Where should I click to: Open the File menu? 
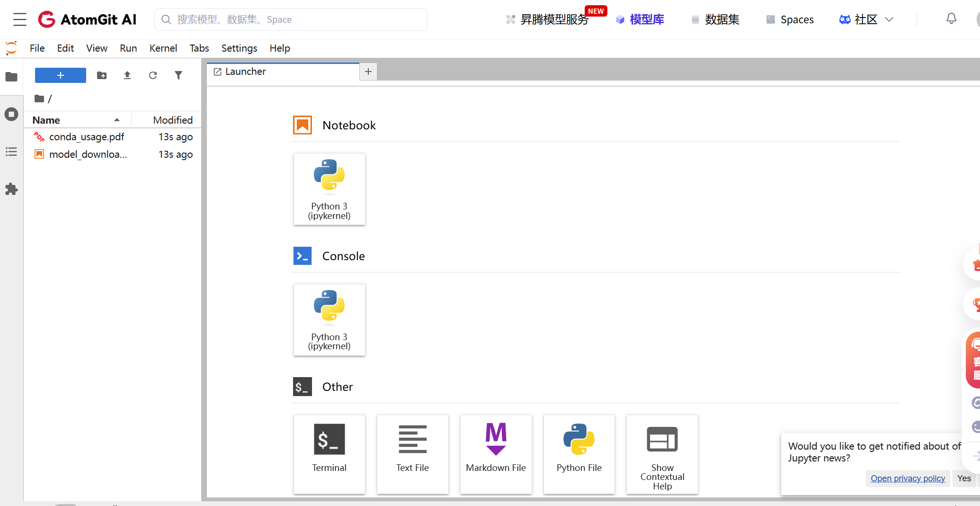[37, 48]
